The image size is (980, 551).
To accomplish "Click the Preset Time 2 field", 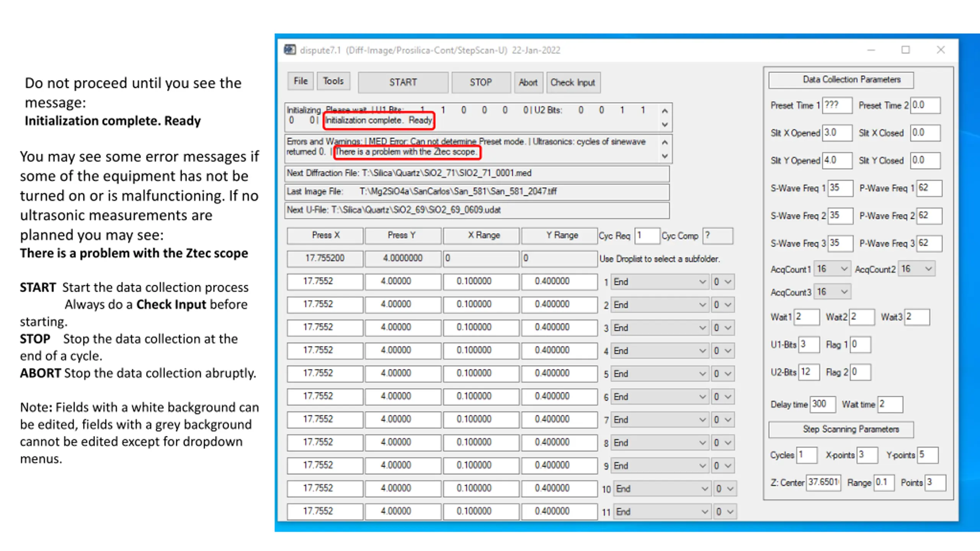I will (x=925, y=105).
